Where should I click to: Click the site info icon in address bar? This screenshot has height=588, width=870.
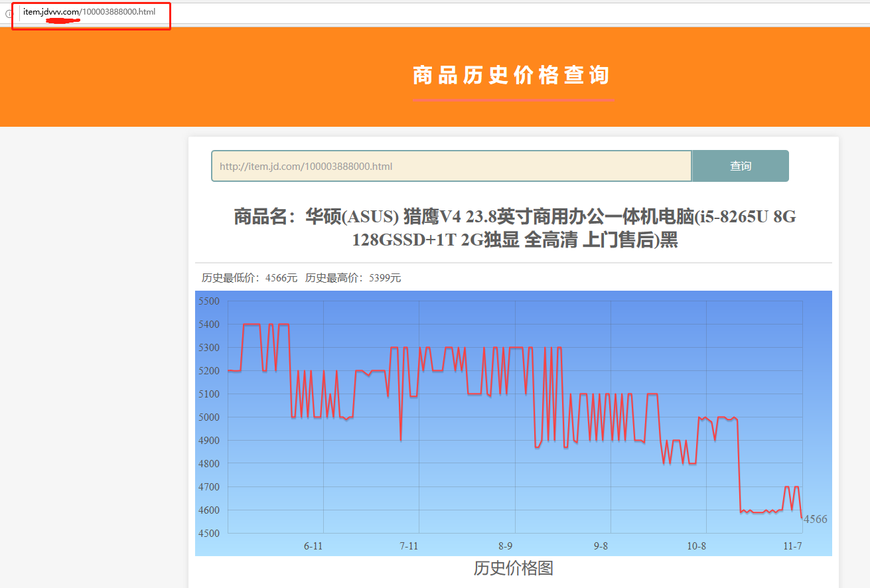click(x=9, y=13)
